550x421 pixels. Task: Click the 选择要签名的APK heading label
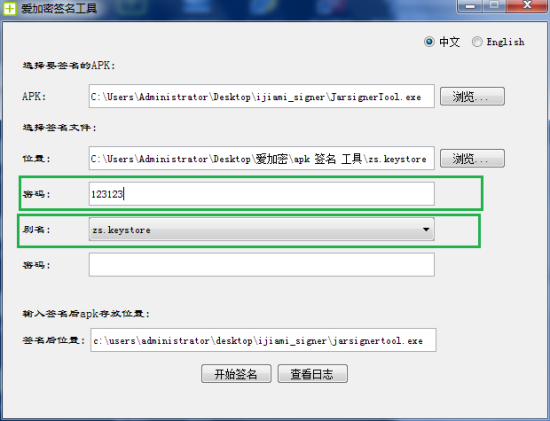tap(69, 66)
